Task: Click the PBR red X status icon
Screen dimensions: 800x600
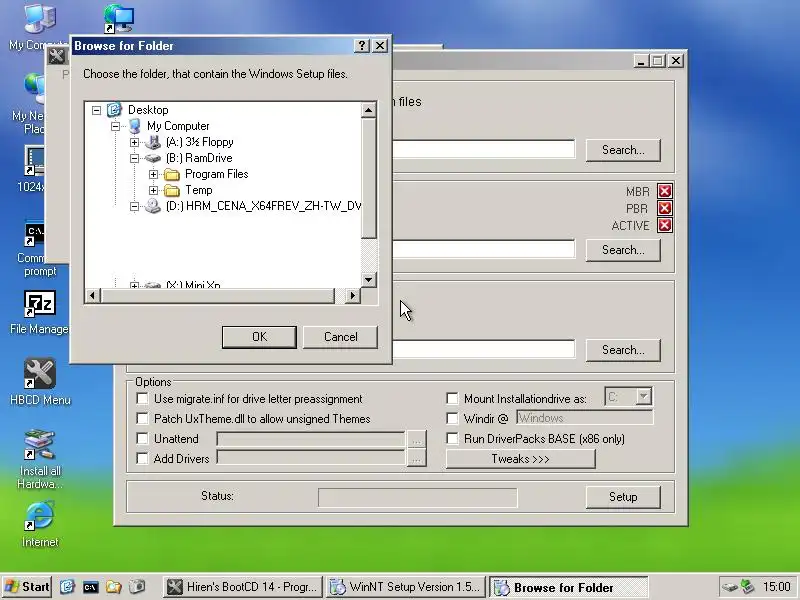Action: [x=664, y=208]
